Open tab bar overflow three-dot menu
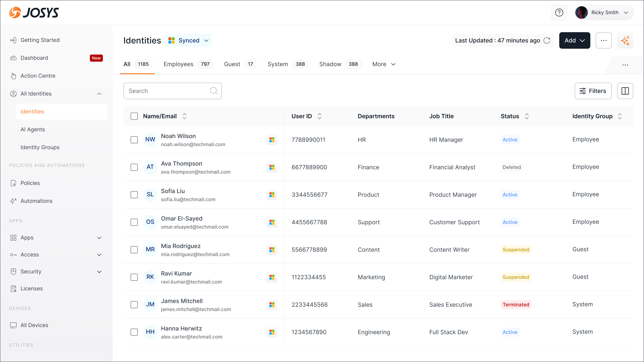Screen dimensions: 644x362 (625, 65)
